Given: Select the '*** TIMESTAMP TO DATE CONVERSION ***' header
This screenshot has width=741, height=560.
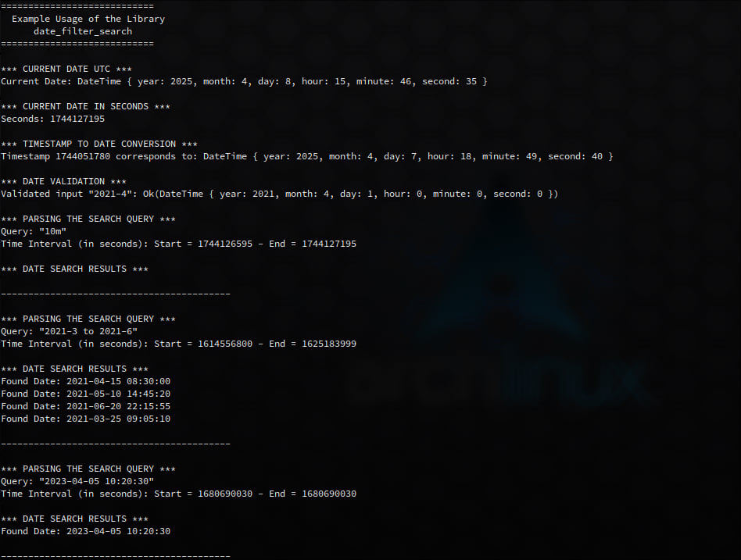Looking at the screenshot, I should tap(99, 144).
